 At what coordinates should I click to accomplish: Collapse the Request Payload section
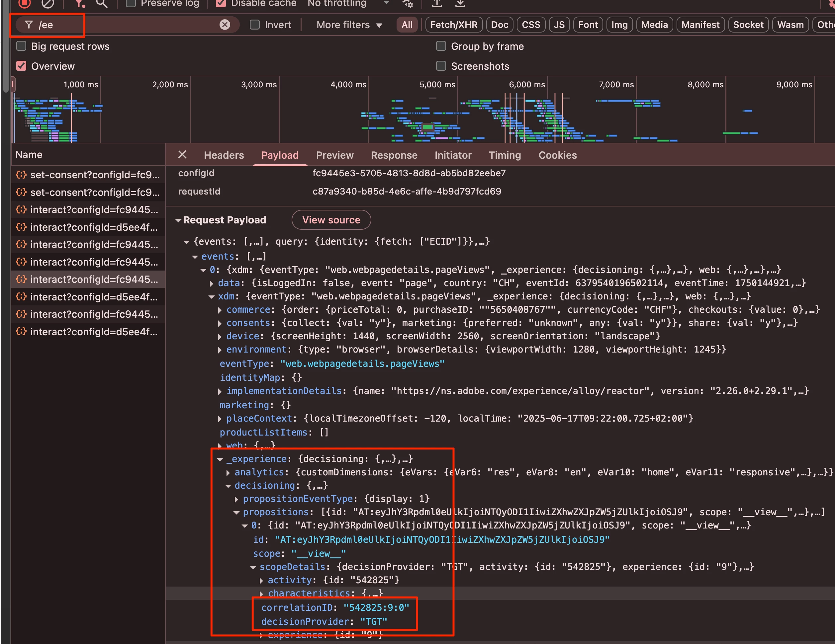coord(179,220)
